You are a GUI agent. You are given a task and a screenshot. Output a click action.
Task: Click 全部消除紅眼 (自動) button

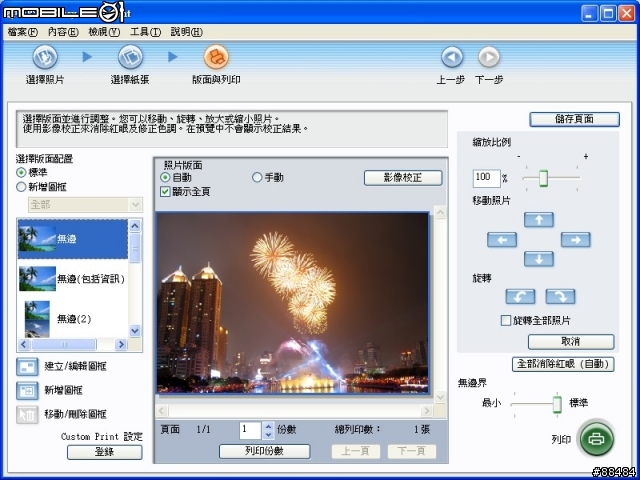(563, 364)
